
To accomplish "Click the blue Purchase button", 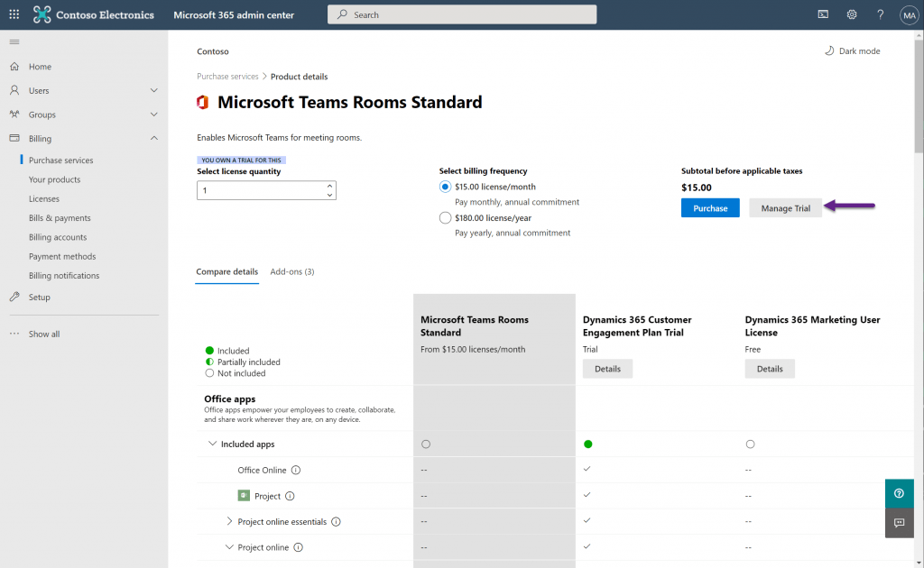I will tap(710, 207).
